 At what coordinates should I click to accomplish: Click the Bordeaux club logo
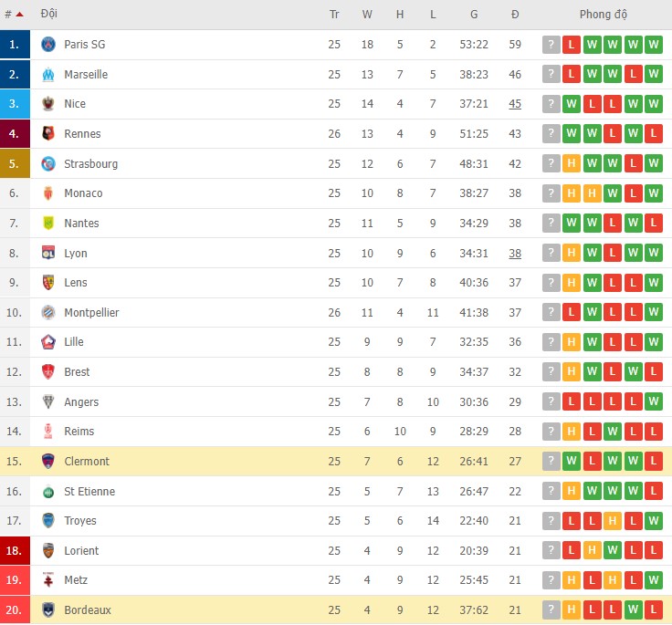click(x=48, y=610)
